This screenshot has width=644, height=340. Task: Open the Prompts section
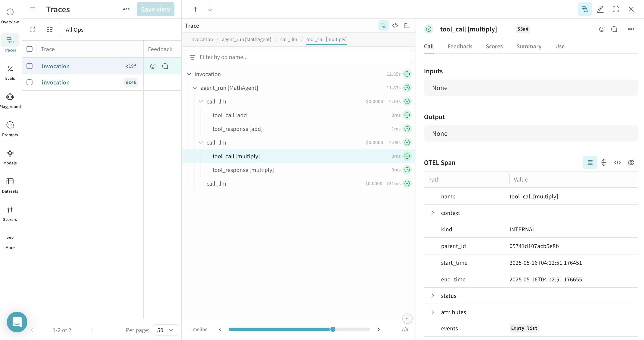point(10,129)
